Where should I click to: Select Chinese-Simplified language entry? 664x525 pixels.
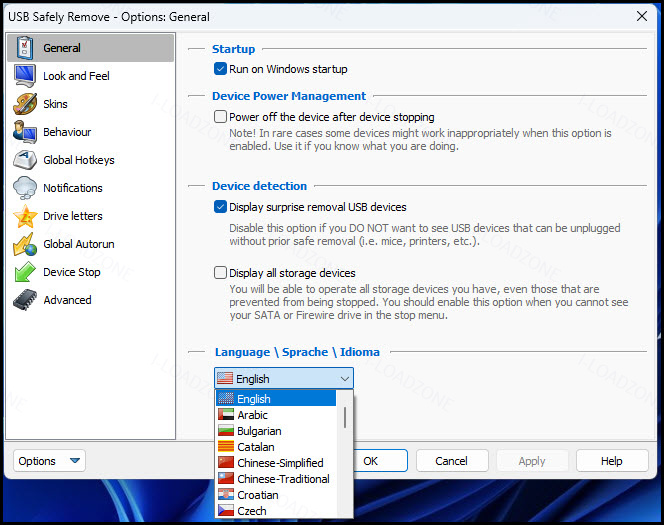pyautogui.click(x=277, y=463)
